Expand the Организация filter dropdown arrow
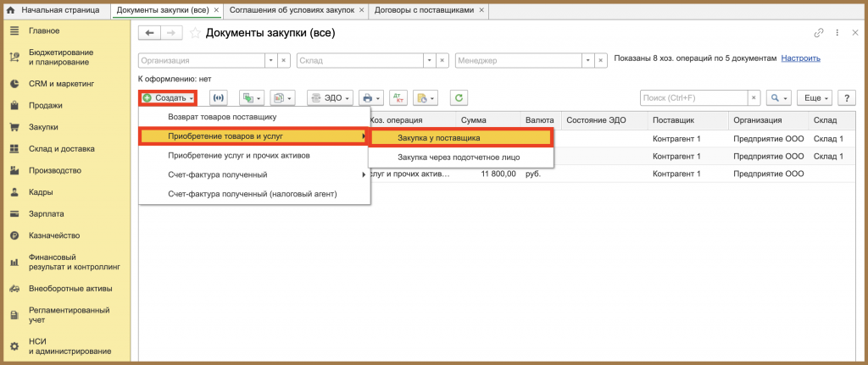Screen dimensions: 868x365 coord(271,60)
